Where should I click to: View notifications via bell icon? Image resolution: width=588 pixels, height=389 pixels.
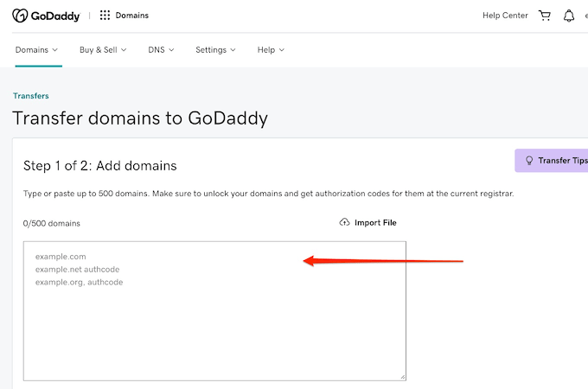coord(568,16)
